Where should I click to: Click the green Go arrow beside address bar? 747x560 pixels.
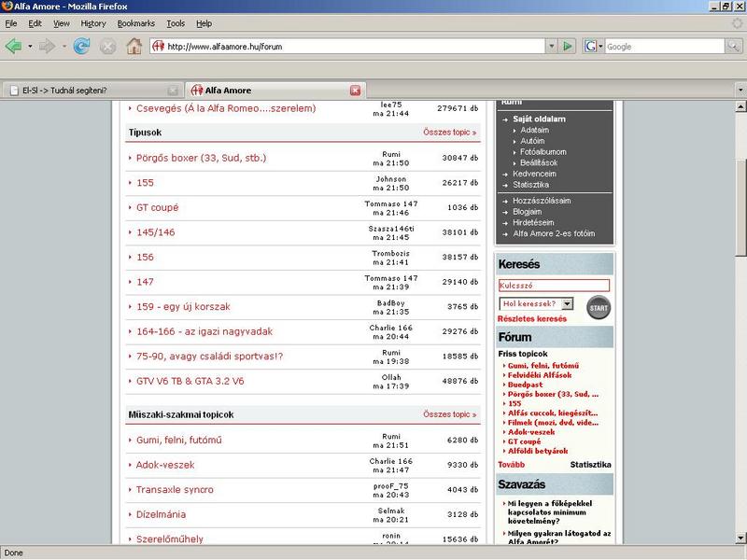[568, 46]
